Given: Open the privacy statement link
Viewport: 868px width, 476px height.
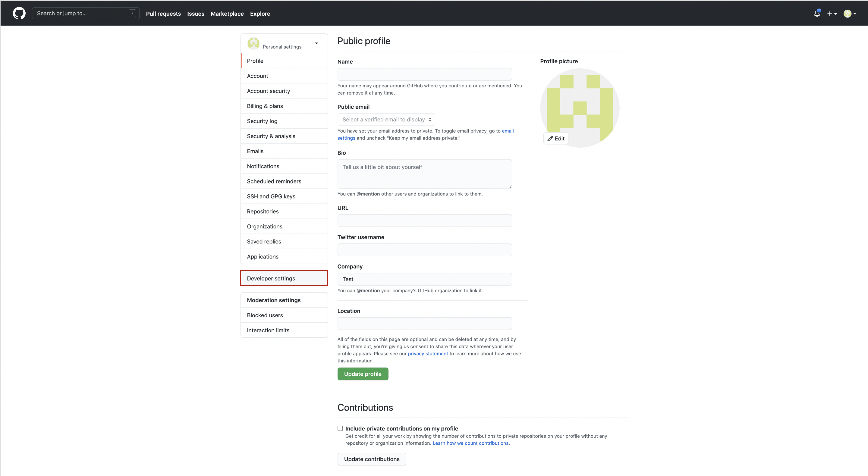Looking at the screenshot, I should tap(428, 354).
